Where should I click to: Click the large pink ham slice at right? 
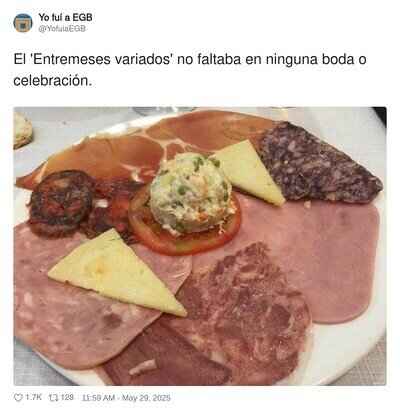click(x=320, y=253)
